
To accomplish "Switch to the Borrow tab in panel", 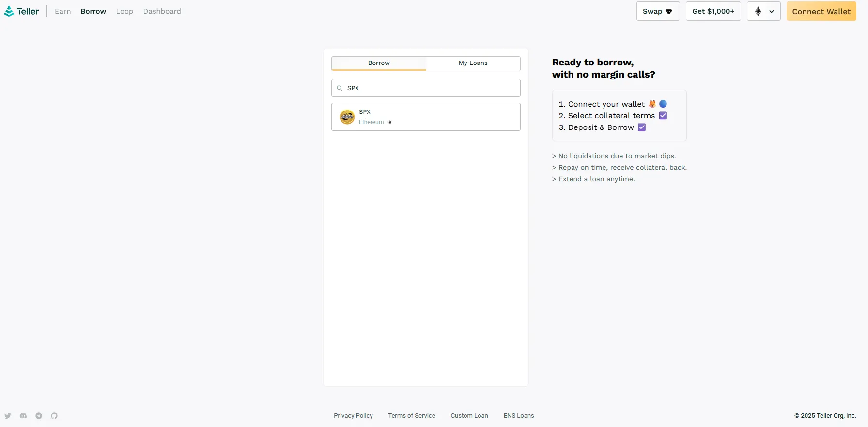I will click(x=379, y=63).
